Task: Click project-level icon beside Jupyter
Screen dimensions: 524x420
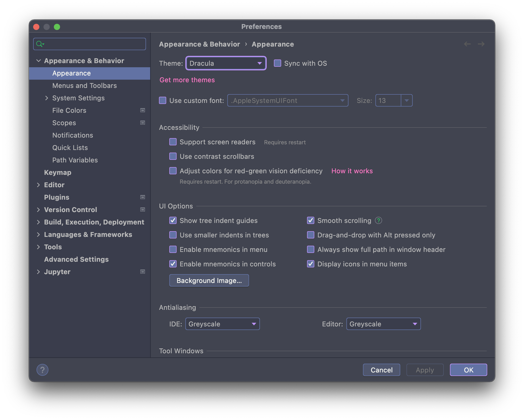Action: tap(142, 272)
